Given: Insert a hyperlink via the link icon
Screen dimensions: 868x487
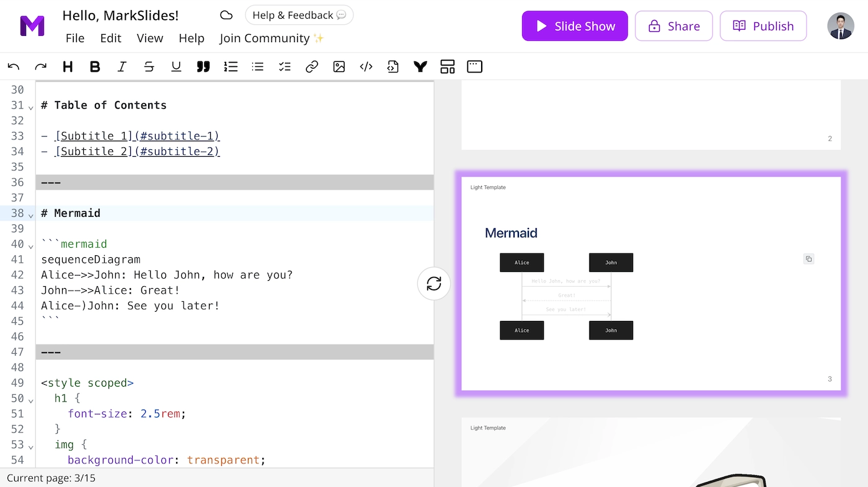Looking at the screenshot, I should (x=311, y=66).
